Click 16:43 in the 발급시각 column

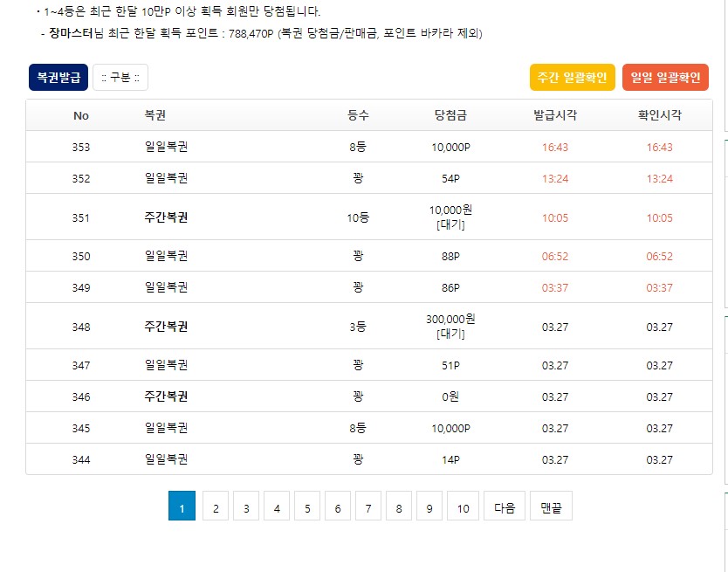[555, 148]
